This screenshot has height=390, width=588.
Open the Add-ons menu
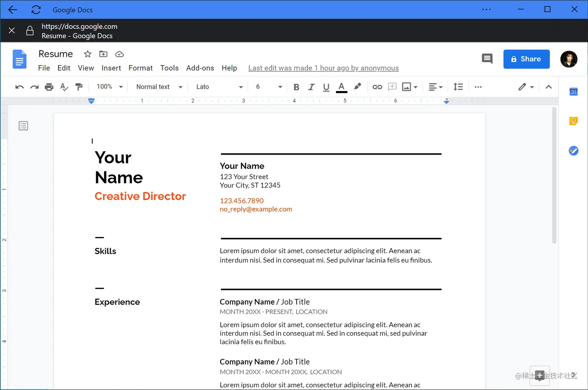point(200,68)
